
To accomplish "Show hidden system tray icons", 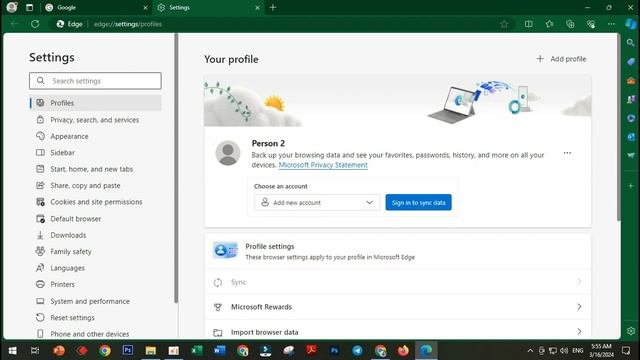I will tap(530, 351).
